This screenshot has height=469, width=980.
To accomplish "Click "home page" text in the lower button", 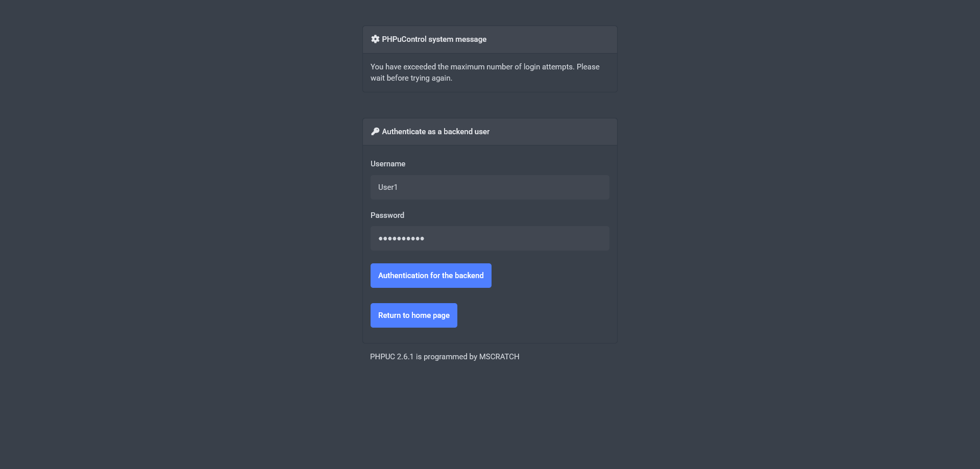I will [430, 315].
